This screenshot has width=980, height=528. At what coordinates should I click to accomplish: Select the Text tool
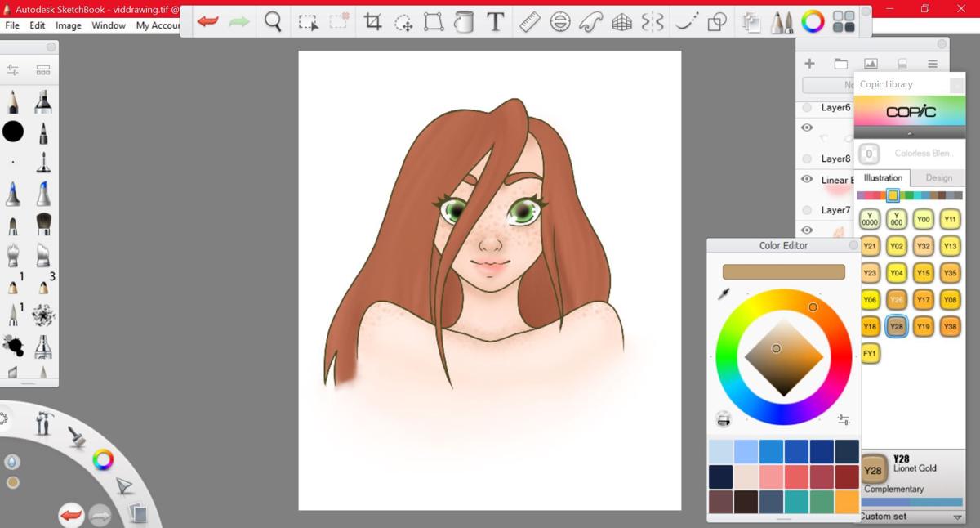click(495, 22)
